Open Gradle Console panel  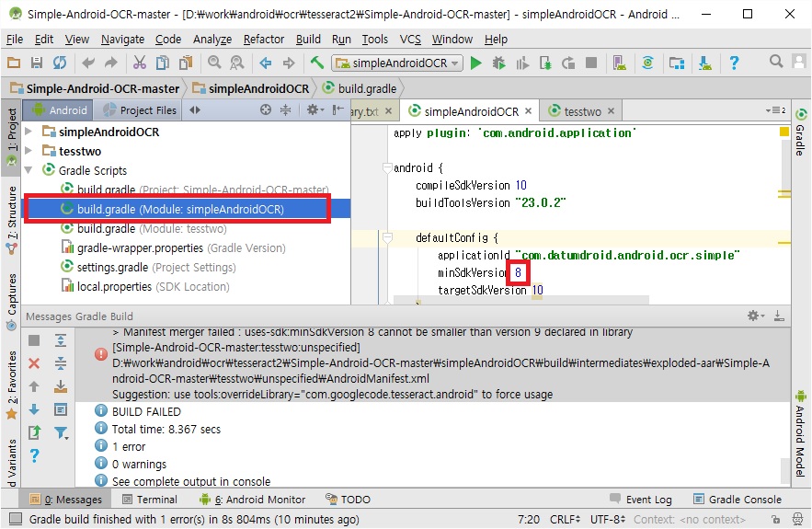738,500
